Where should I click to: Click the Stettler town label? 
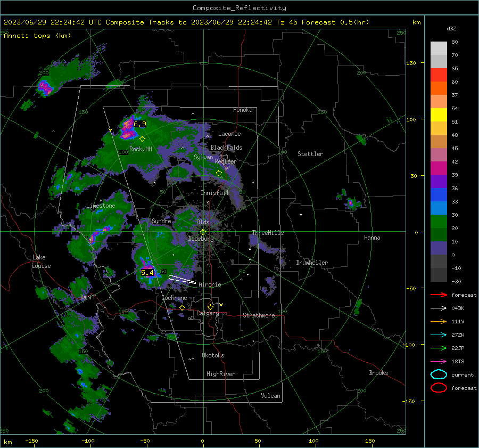point(310,154)
